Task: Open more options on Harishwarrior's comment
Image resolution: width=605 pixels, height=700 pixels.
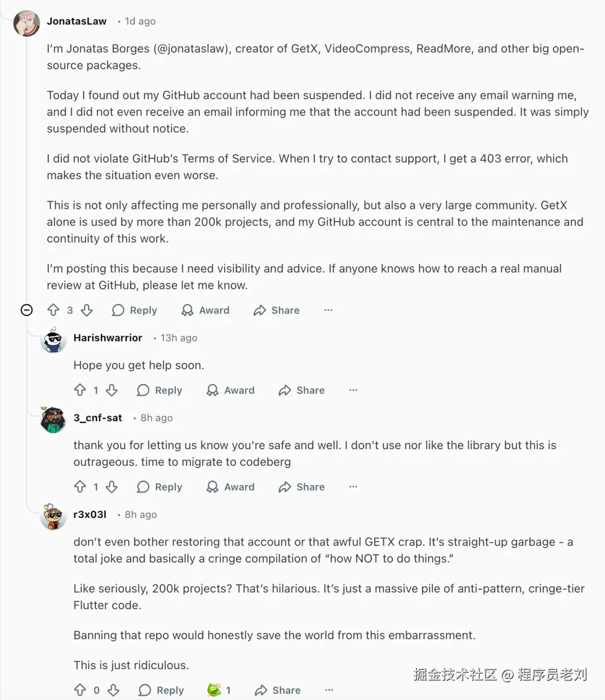Action: pyautogui.click(x=353, y=390)
